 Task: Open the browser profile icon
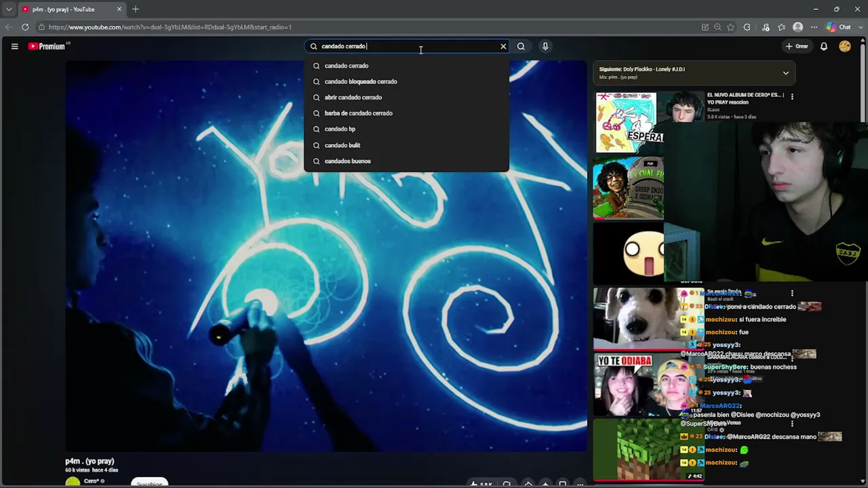(798, 27)
